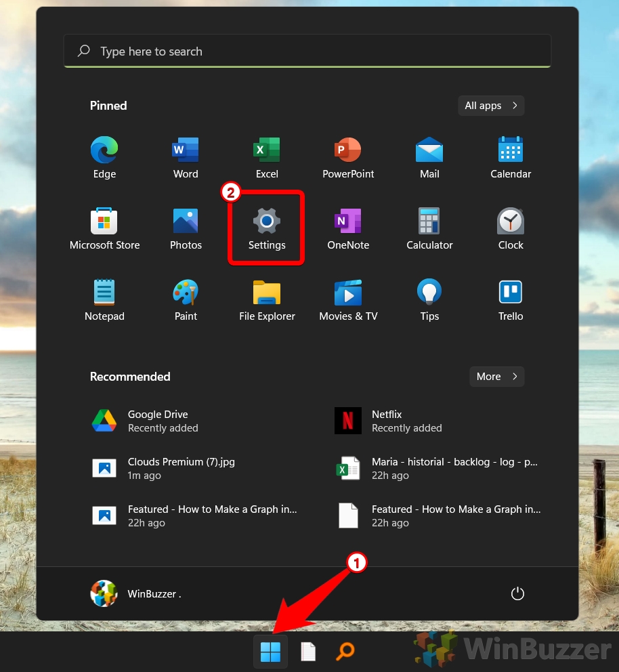This screenshot has width=619, height=672.
Task: Open the WinBuzzer user account menu
Action: (x=136, y=593)
